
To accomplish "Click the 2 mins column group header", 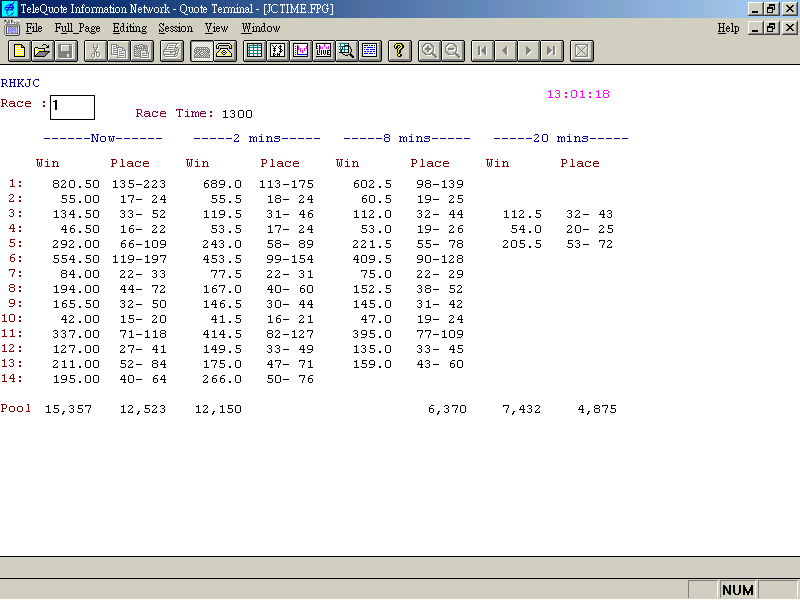I will pos(257,138).
